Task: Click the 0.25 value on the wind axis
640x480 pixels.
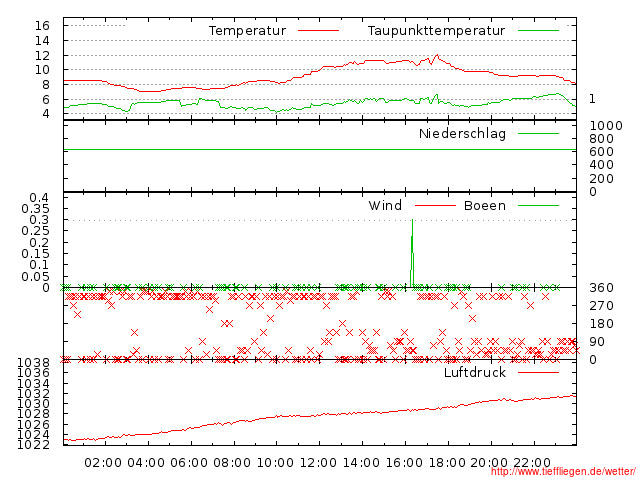Action: pos(36,231)
